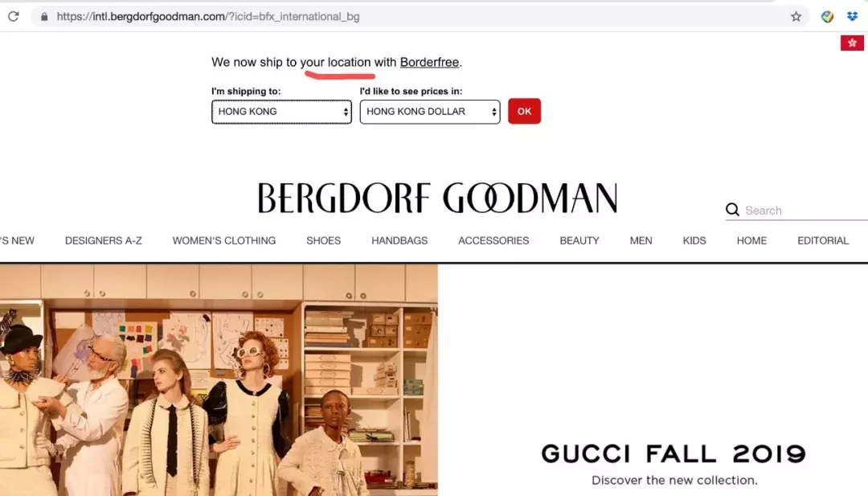868x496 pixels.
Task: Click the Gucci Fall 2019 heading
Action: 674,453
